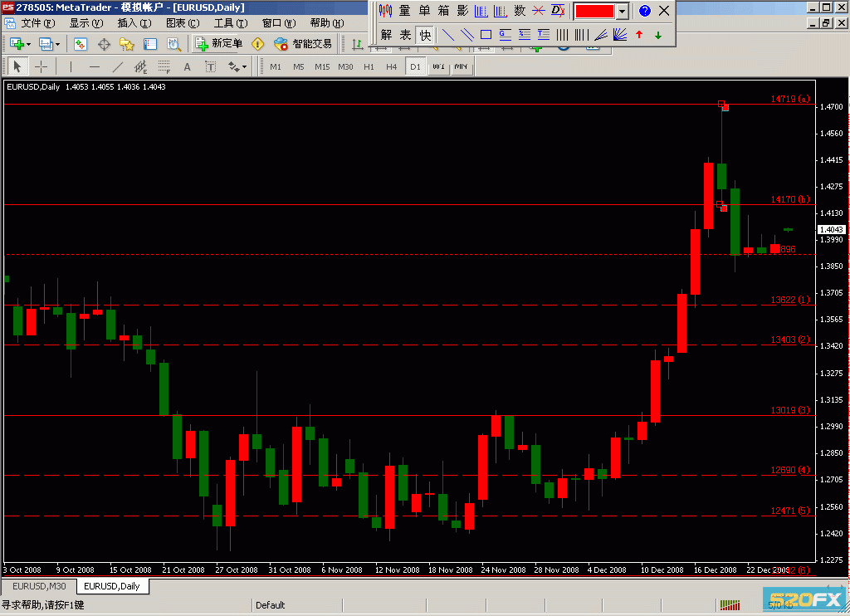
Task: Open the Data Window crosshair-target icon
Action: point(104,44)
